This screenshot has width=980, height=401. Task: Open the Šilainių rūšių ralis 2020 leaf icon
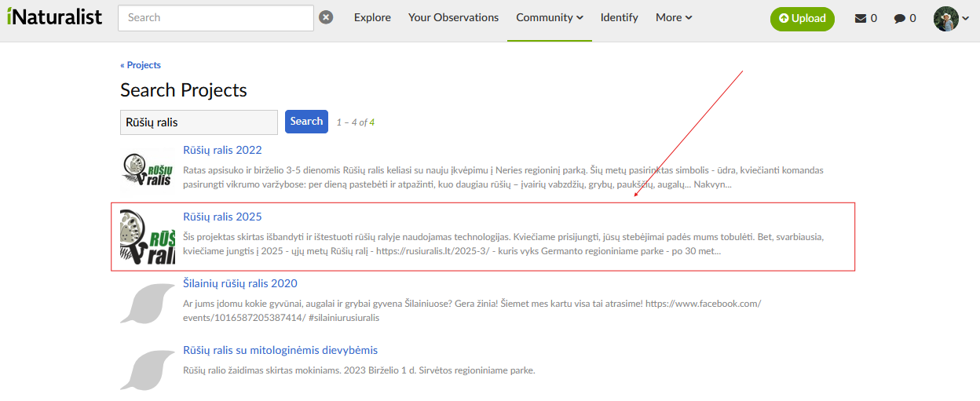tap(148, 304)
